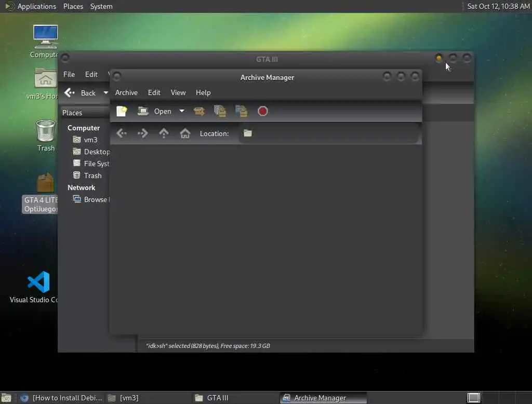Select Browse Network in Places sidebar
This screenshot has width=532, height=404.
(x=91, y=199)
